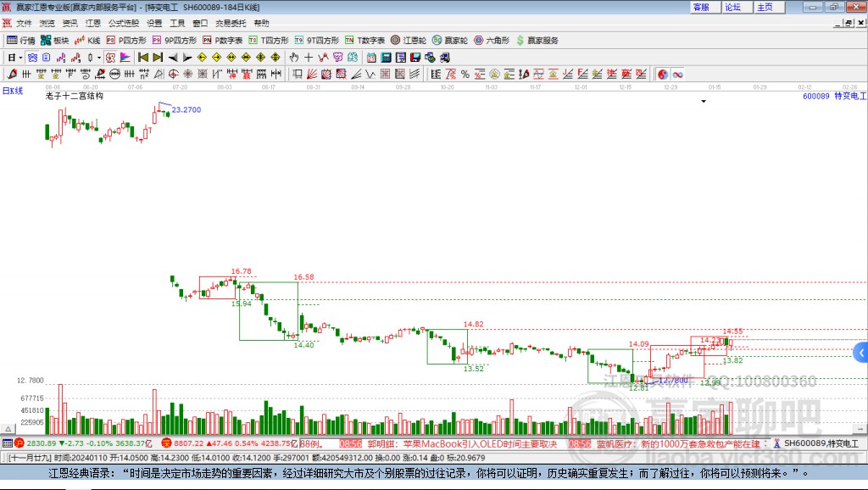Open the 论坛 forum link
The height and width of the screenshot is (490, 868).
tap(732, 7)
